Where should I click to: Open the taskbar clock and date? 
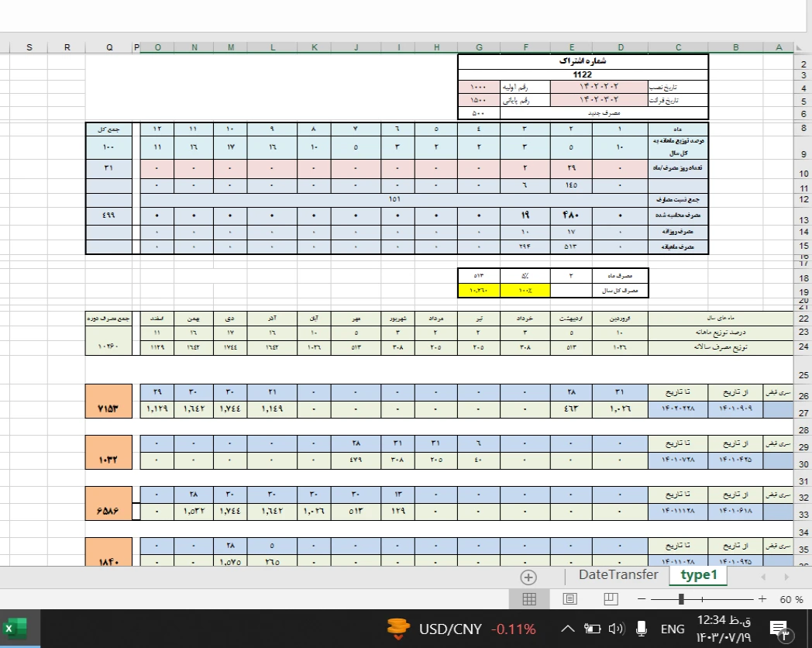(x=724, y=629)
